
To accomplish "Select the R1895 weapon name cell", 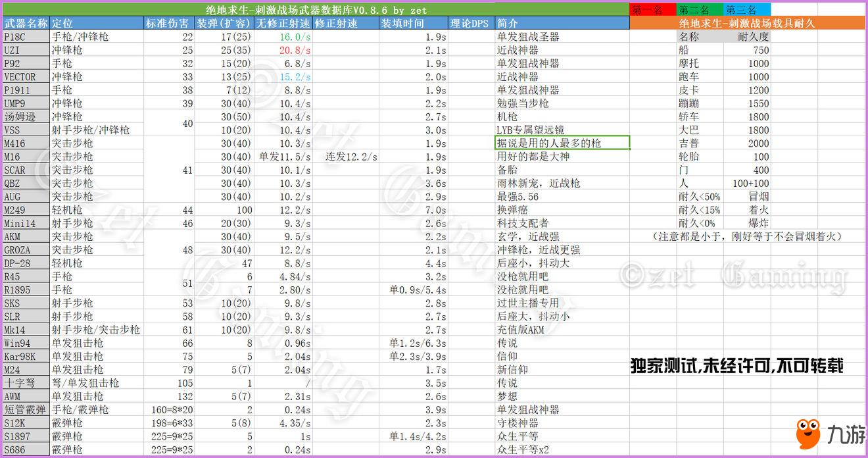I will pos(26,290).
